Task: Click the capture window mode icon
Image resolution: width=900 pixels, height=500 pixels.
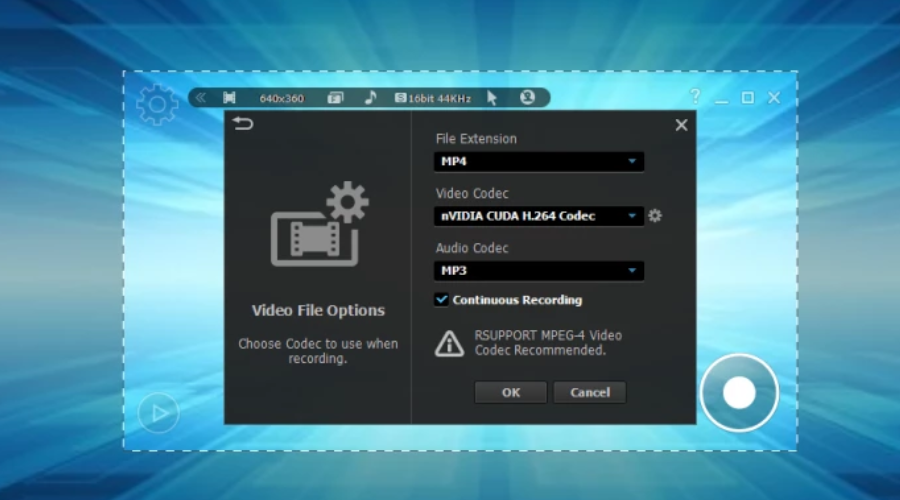Action: [335, 98]
